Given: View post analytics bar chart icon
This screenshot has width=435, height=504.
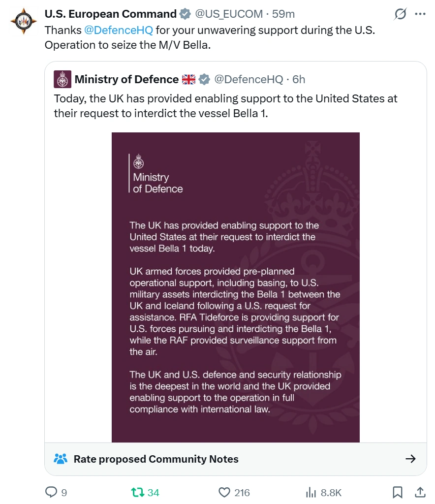Looking at the screenshot, I should coord(311,492).
